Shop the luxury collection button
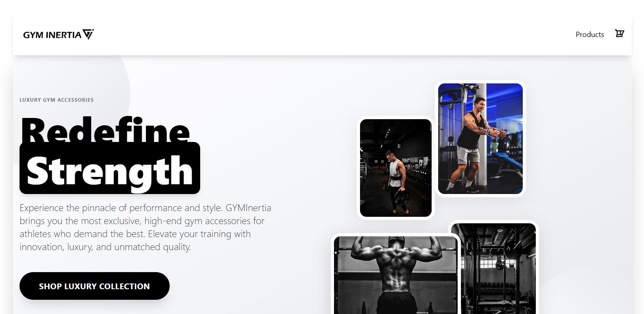This screenshot has height=314, width=644. 94,286
